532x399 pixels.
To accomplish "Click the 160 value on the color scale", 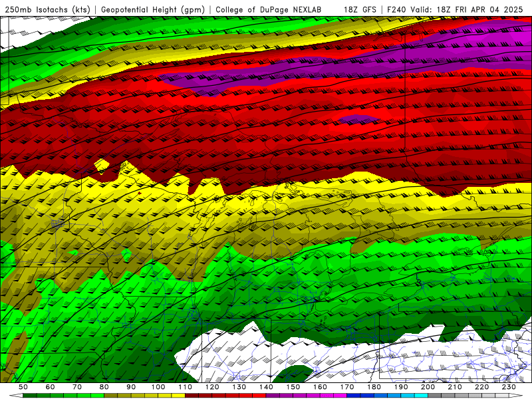I will (x=320, y=387).
